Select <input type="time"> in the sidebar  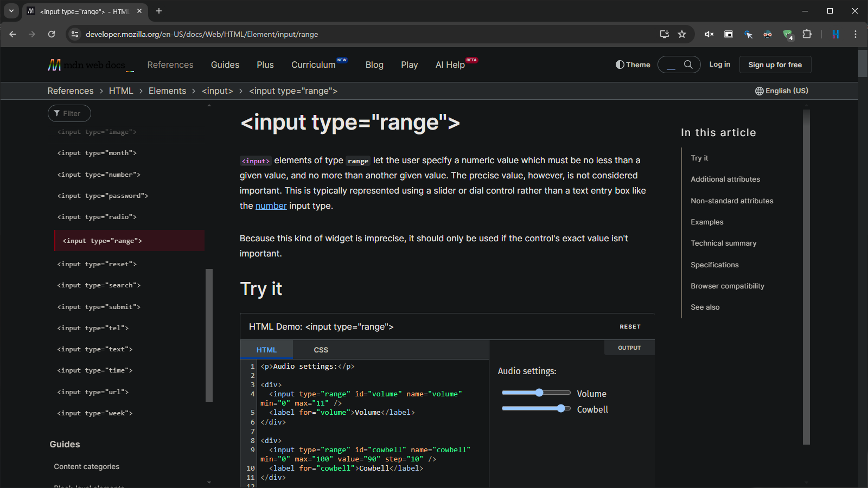(95, 370)
